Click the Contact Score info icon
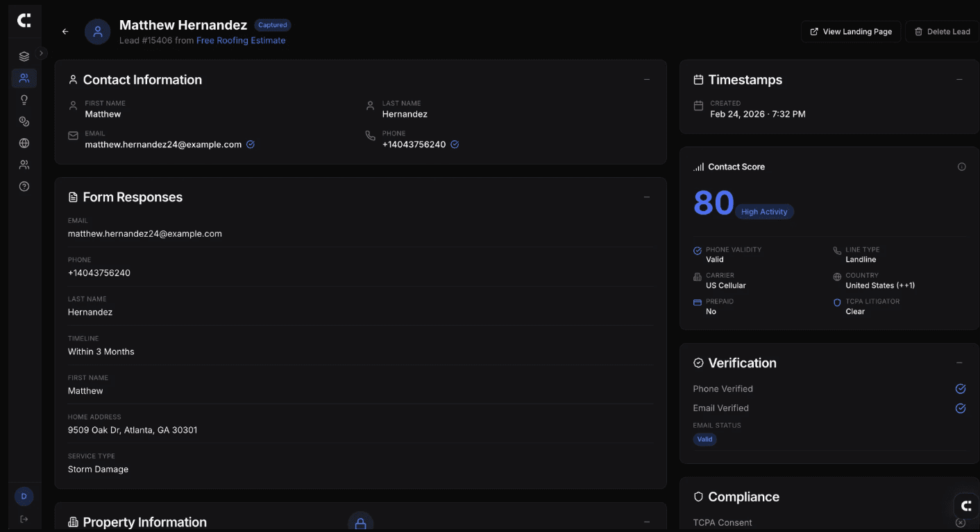This screenshot has height=532, width=980. 961,166
